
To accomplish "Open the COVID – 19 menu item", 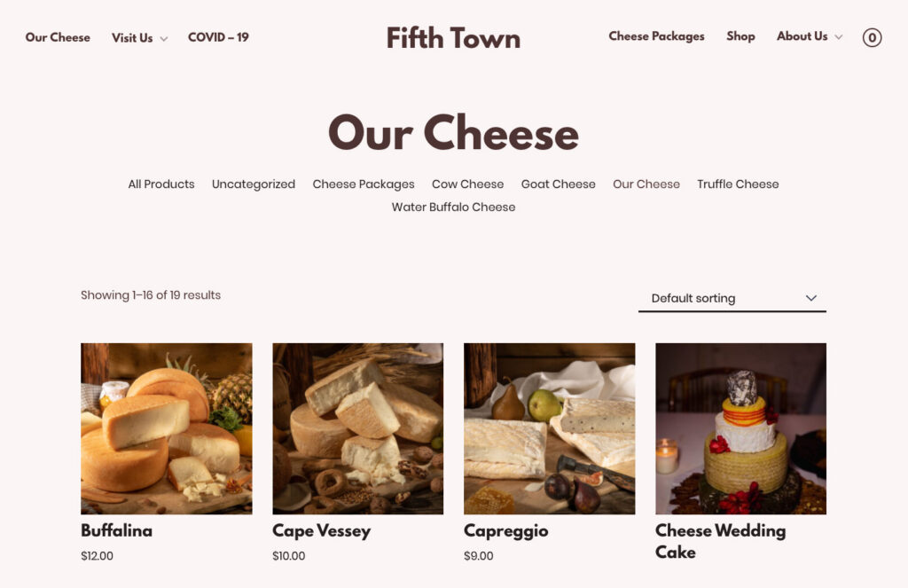I will [x=218, y=37].
